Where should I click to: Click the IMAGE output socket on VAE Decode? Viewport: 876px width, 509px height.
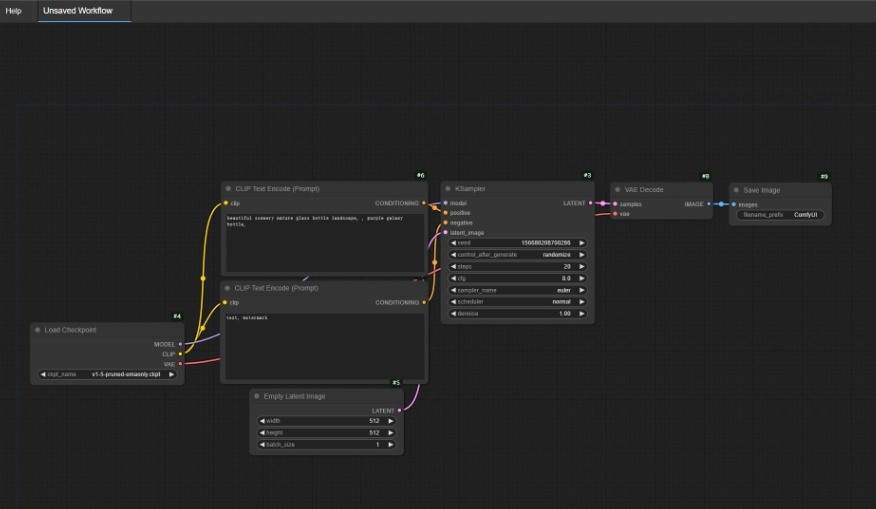click(x=709, y=204)
